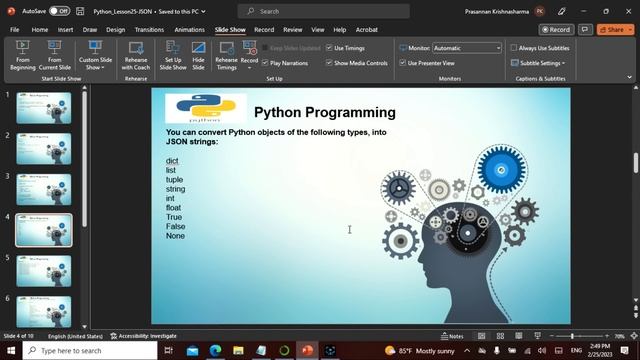640x360 pixels.
Task: Click Hide Slide button
Action: 198,56
